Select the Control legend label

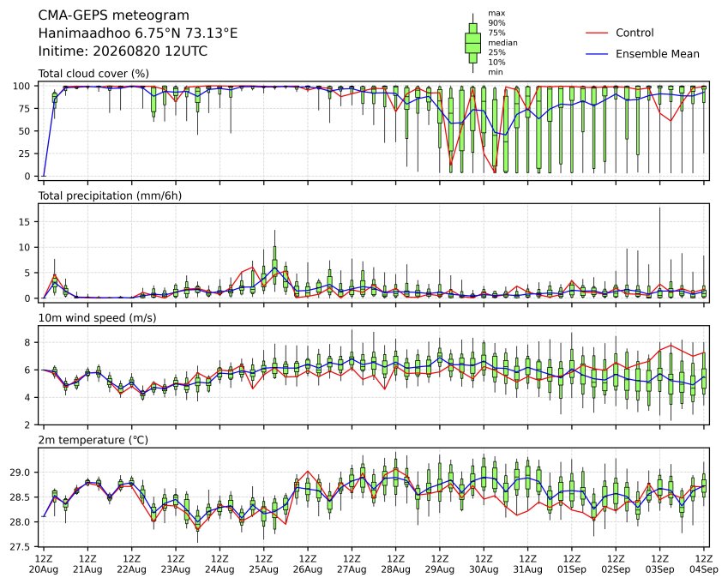[x=635, y=33]
